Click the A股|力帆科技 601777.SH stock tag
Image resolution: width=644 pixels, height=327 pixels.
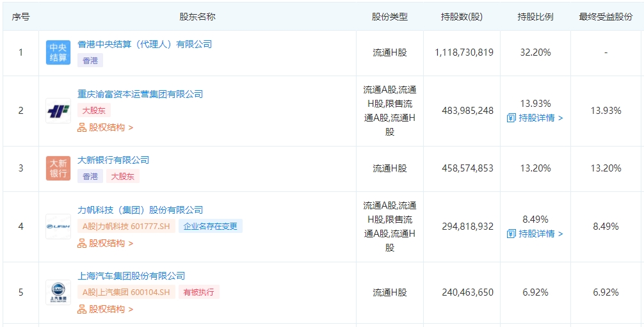[x=126, y=226]
